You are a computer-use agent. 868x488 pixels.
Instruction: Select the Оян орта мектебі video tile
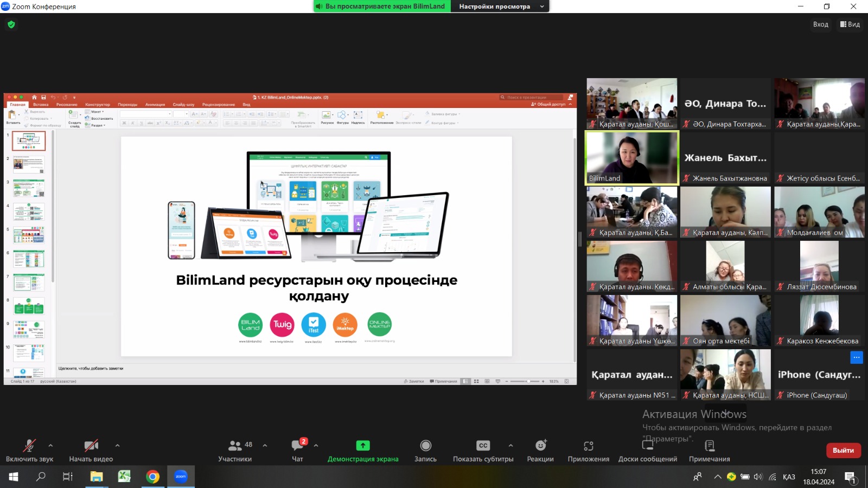point(725,320)
